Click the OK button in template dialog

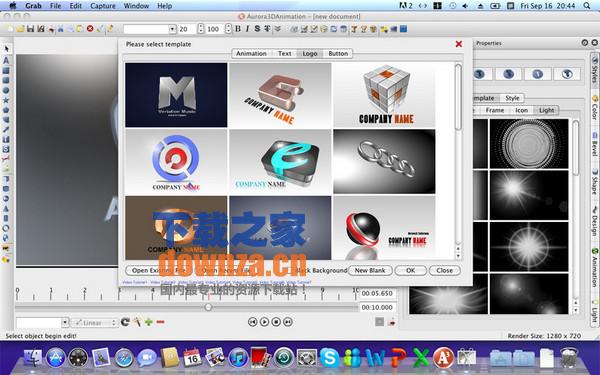pyautogui.click(x=411, y=270)
